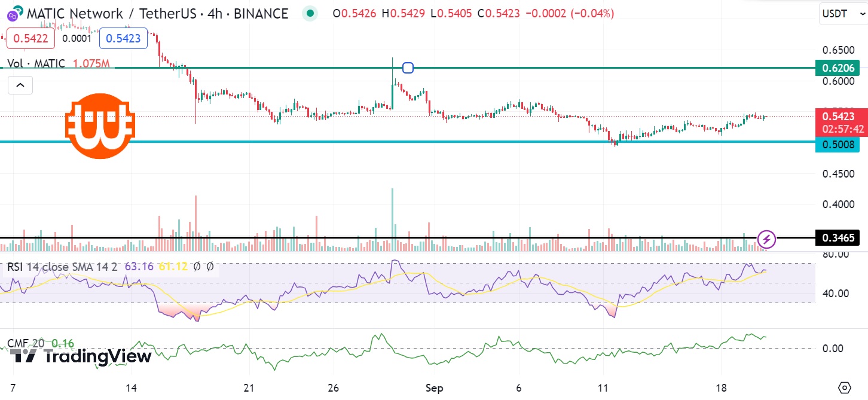Collapse the indicator legend with the chevron
The height and width of the screenshot is (400, 868).
(20, 86)
